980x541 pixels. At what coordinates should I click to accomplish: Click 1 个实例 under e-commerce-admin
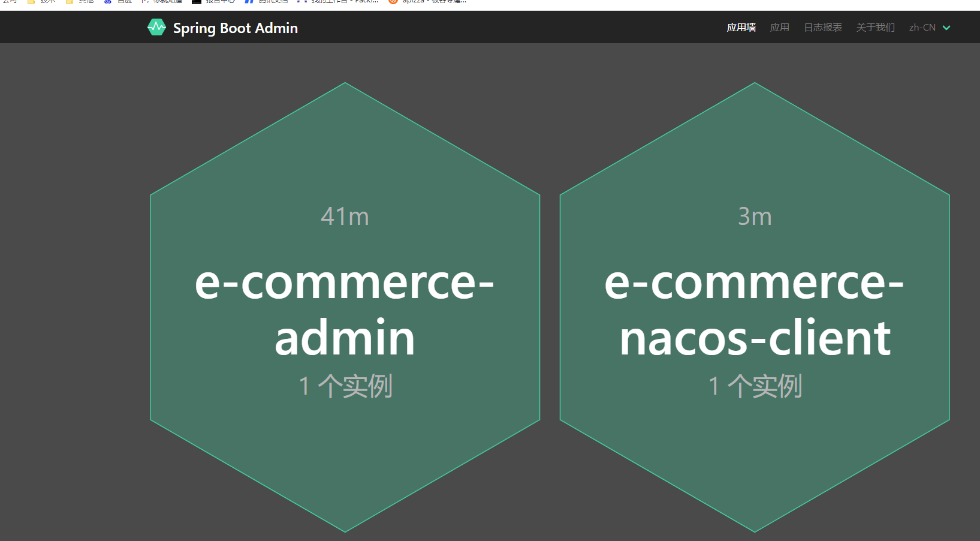[x=345, y=386]
